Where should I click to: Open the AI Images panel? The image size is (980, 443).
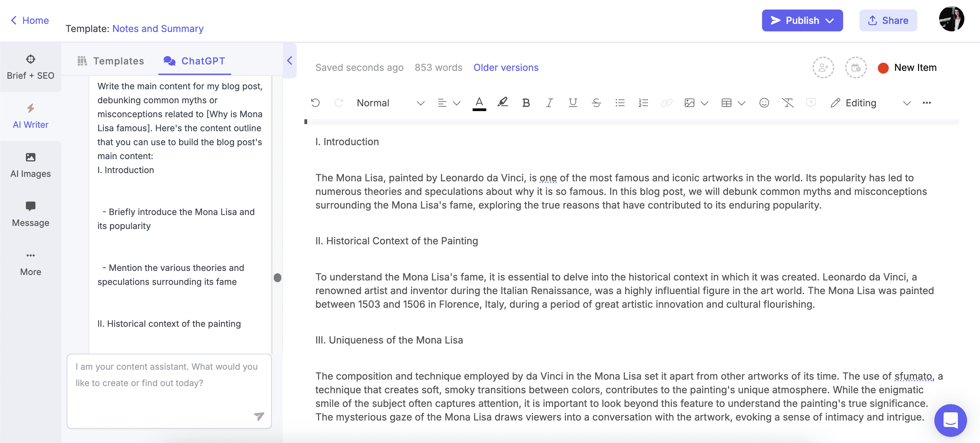click(x=30, y=166)
